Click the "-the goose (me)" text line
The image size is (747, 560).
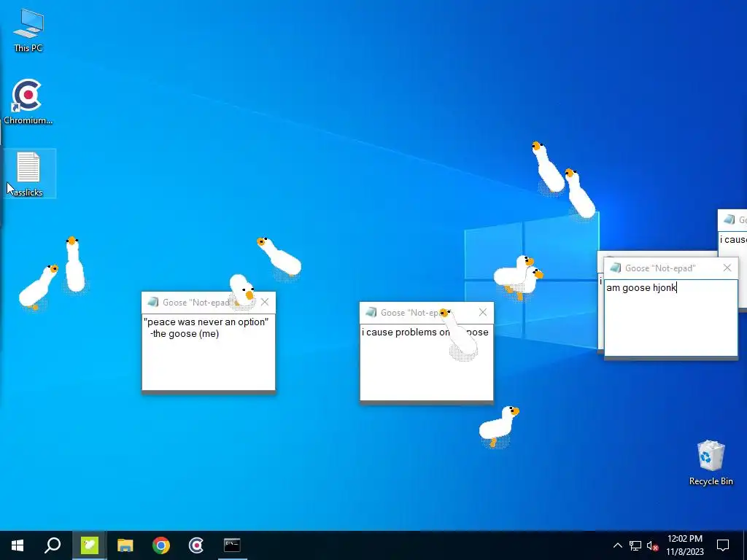pyautogui.click(x=185, y=333)
